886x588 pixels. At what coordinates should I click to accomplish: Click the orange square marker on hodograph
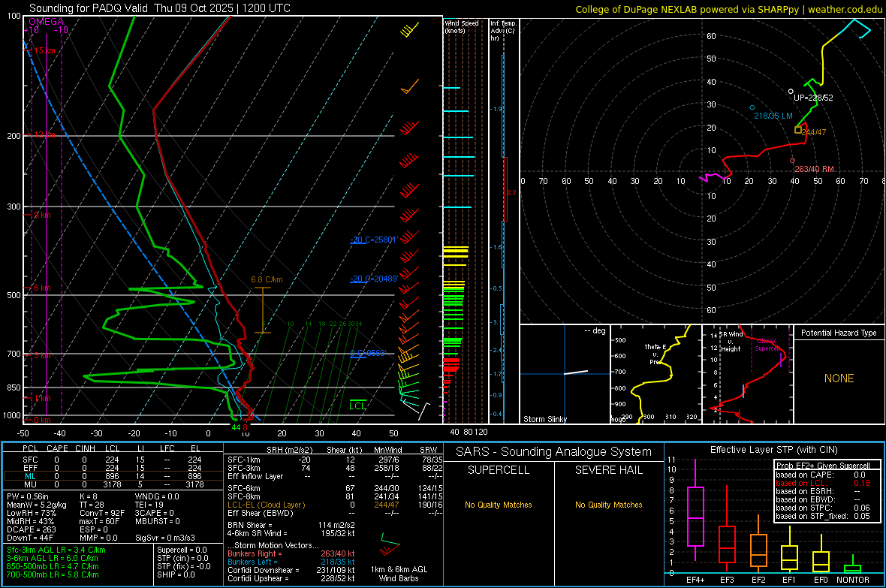coord(798,130)
